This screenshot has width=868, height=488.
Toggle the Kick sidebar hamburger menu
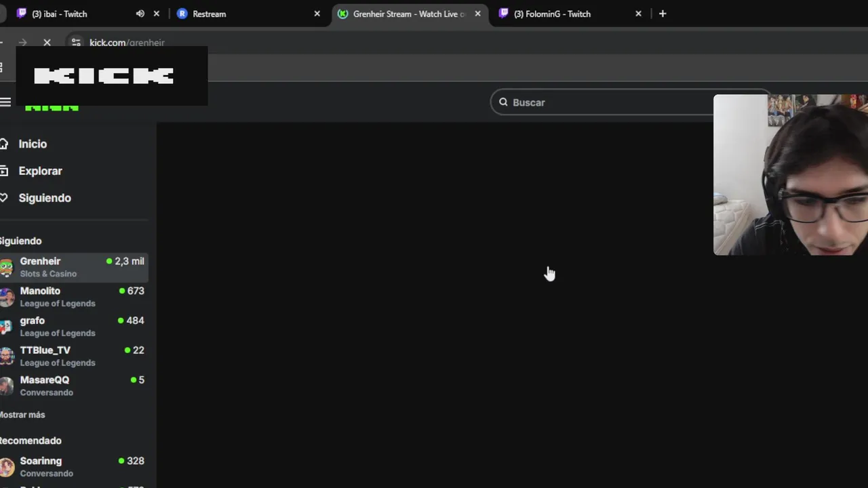pos(5,102)
